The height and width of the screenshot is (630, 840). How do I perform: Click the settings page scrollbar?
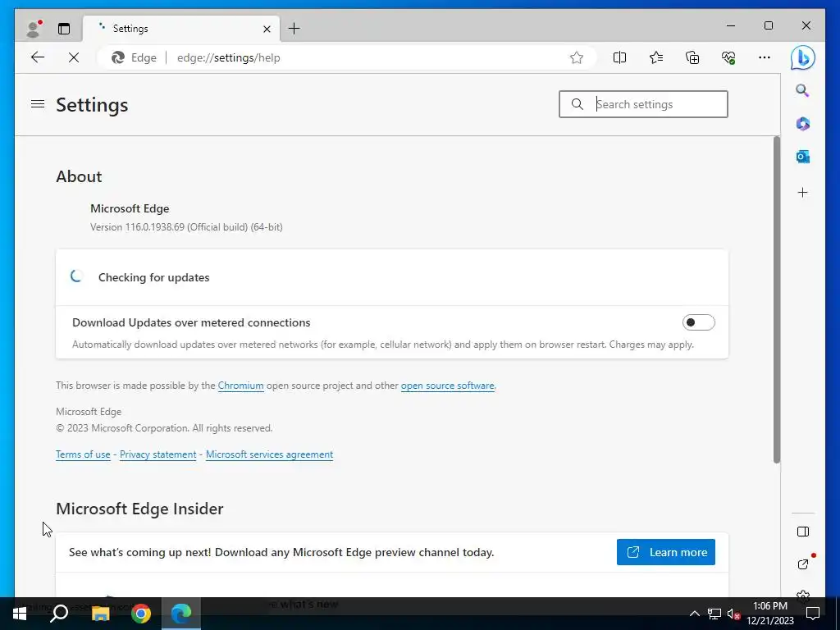(x=776, y=300)
